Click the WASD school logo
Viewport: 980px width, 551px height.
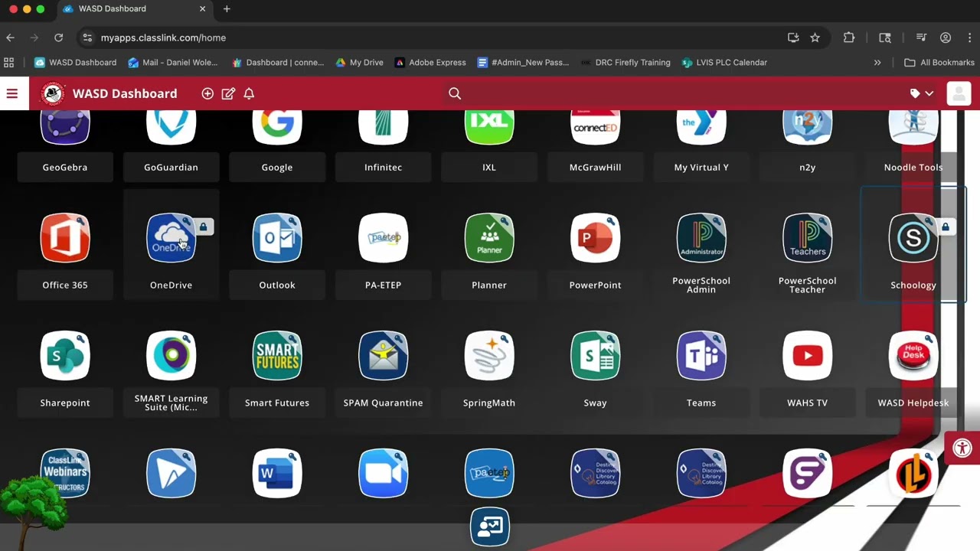[x=53, y=93]
